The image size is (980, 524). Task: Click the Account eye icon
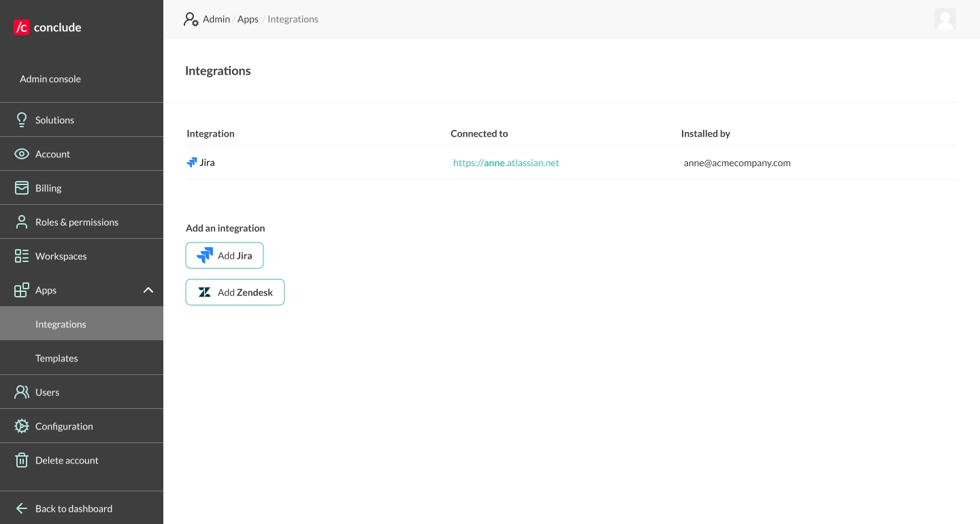pos(22,153)
